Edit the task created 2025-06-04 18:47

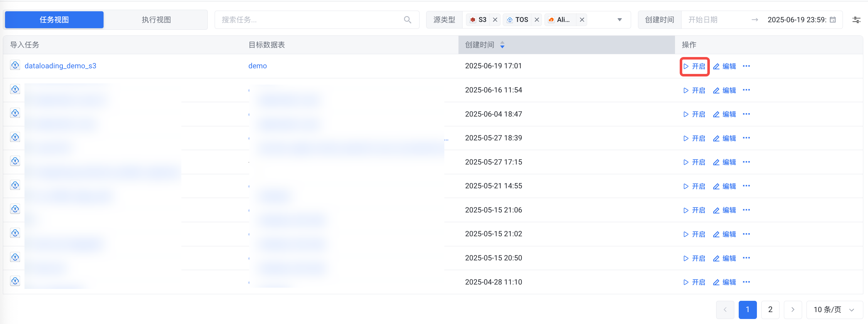coord(725,114)
